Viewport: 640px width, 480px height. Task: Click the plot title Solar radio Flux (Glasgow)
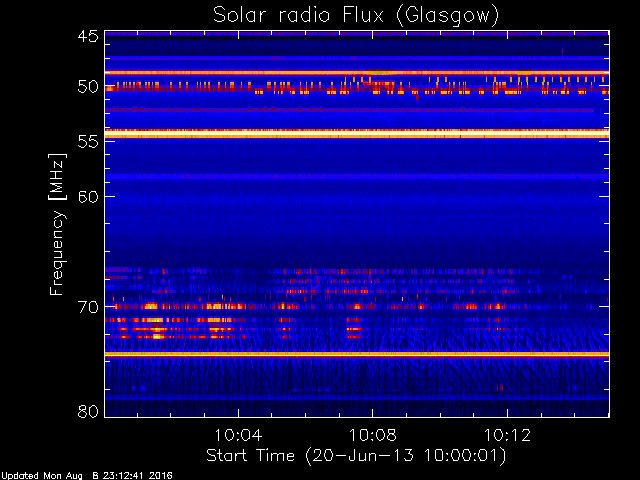click(x=356, y=16)
